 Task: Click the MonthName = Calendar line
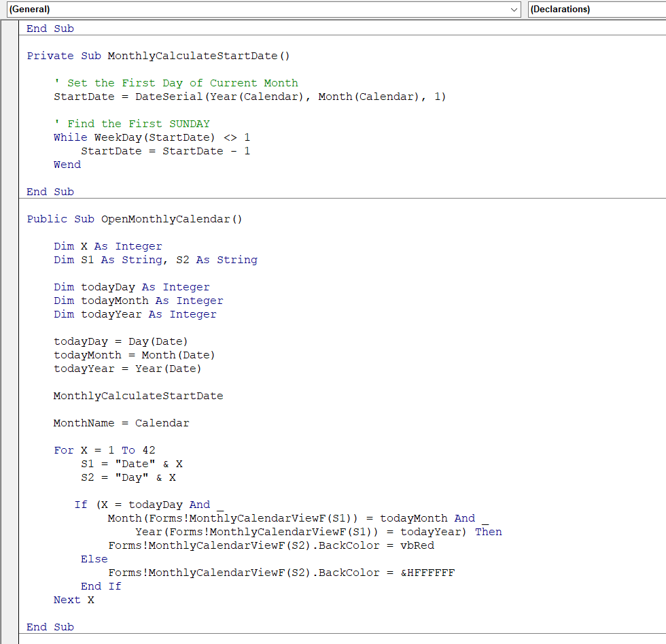121,423
